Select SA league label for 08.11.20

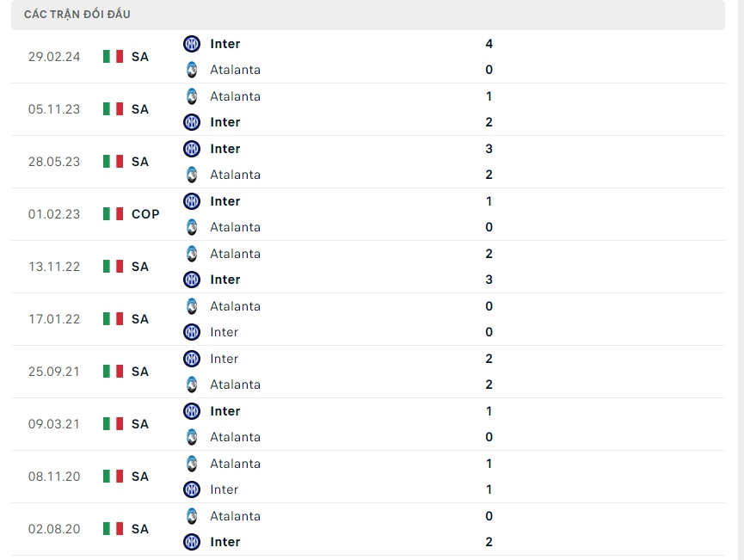[x=140, y=477]
